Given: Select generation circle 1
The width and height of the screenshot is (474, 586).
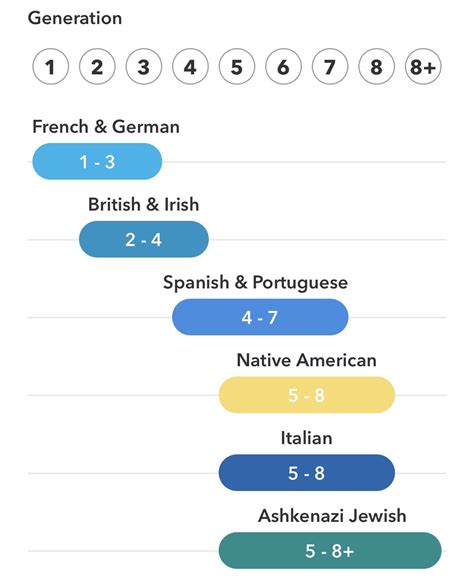Looking at the screenshot, I should coord(50,67).
